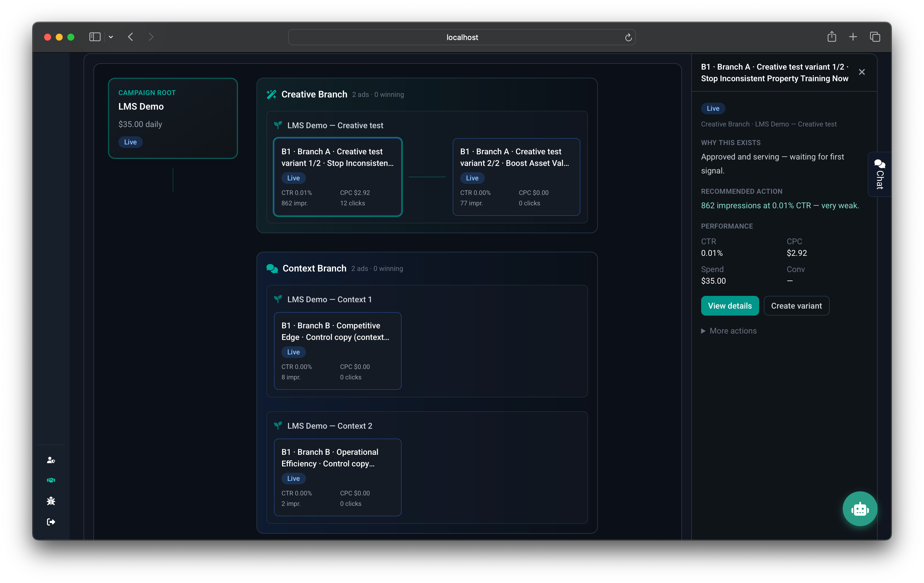Screen dimensions: 924x583
Task: Open a new browser tab
Action: pyautogui.click(x=853, y=37)
